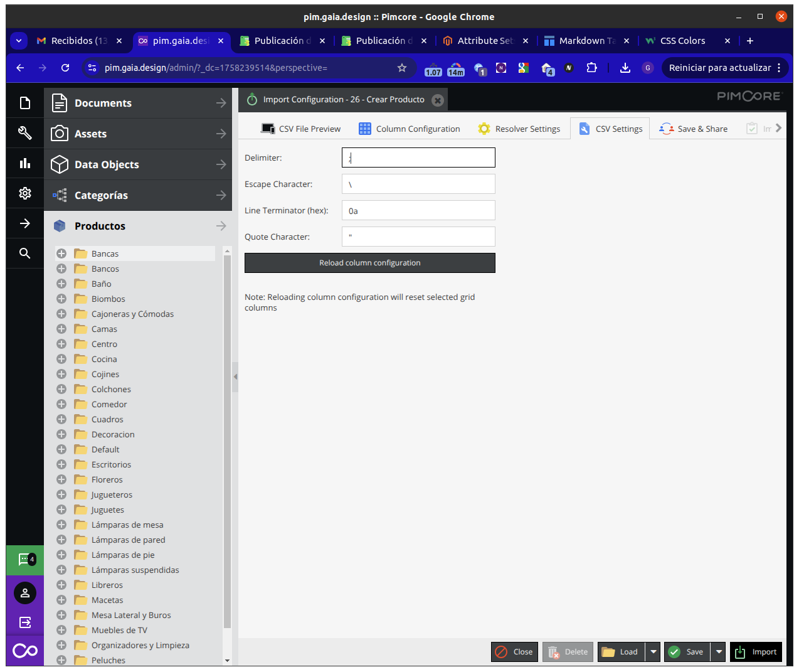Click the user profile icon in sidebar
Viewport: 799px width, 672px height.
(25, 593)
